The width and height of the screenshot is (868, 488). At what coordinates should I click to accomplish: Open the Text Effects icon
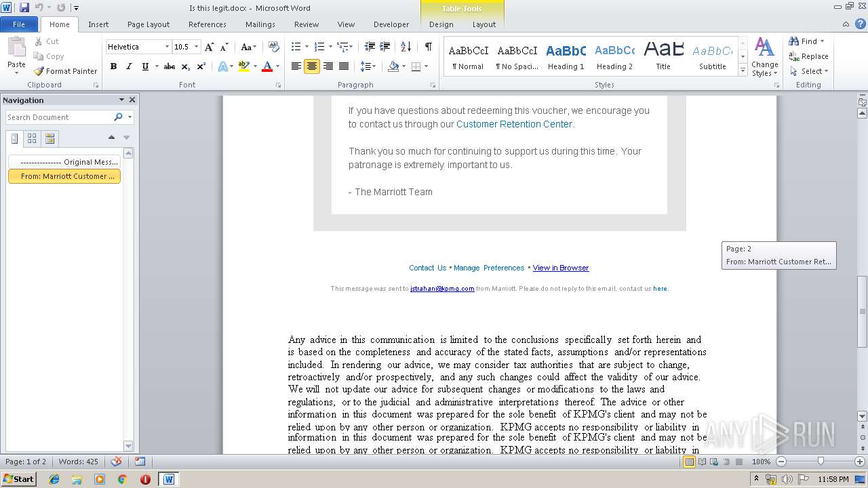(222, 66)
